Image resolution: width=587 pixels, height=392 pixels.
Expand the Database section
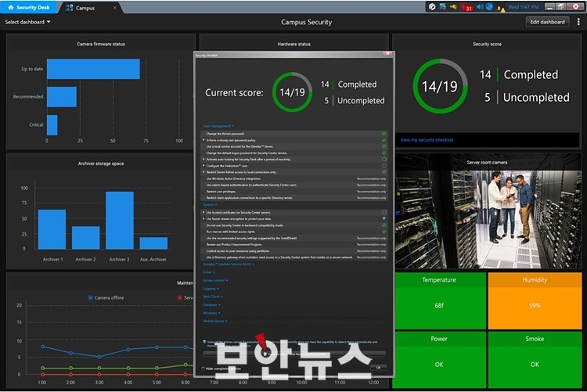click(x=211, y=305)
